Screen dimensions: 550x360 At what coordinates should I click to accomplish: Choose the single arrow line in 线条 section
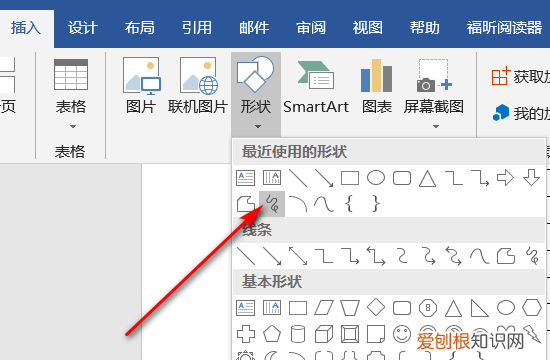click(272, 256)
